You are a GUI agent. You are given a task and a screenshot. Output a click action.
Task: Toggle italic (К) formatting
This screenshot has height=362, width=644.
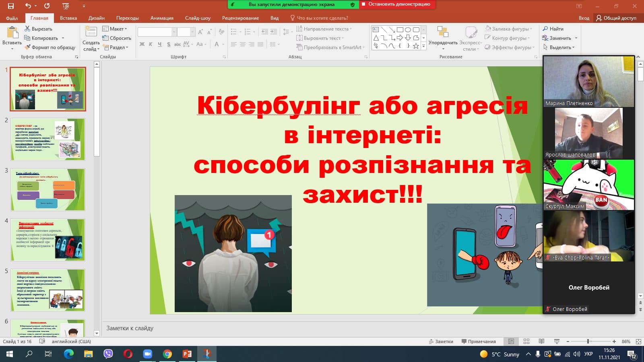coord(151,44)
